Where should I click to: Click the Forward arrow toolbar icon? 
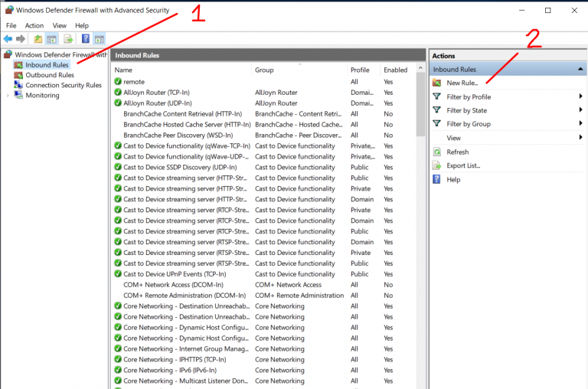21,38
